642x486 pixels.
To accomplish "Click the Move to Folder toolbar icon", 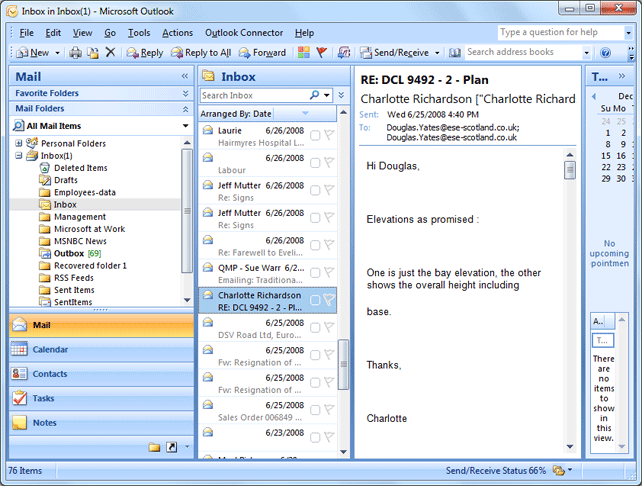I will [x=93, y=52].
